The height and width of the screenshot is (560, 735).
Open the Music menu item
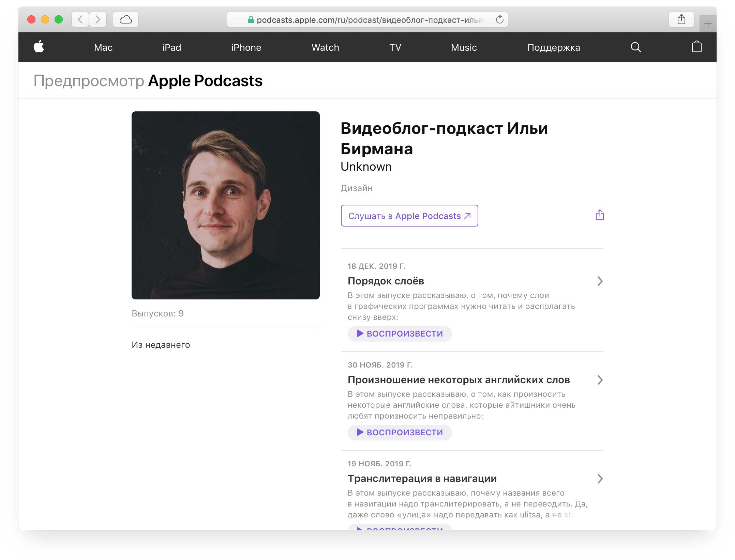click(464, 47)
